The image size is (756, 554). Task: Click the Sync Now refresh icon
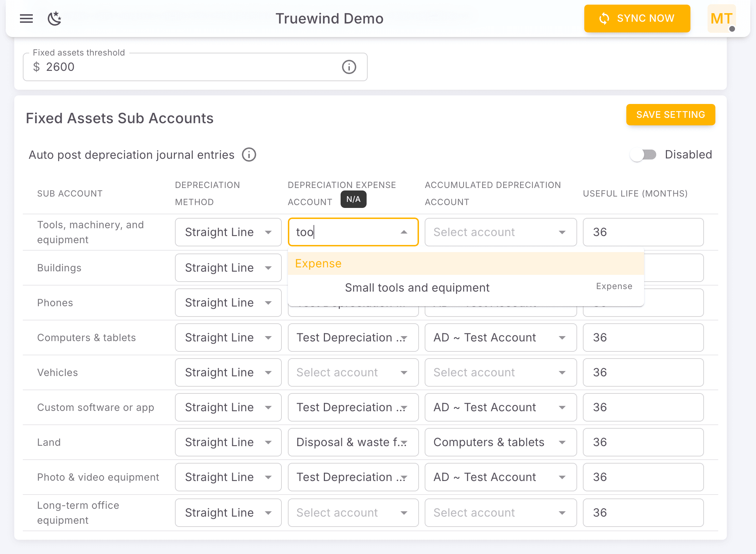click(605, 19)
